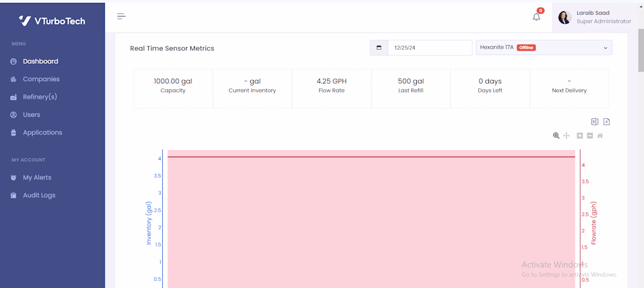The image size is (644, 288).
Task: Click the Super Administrator role text
Action: [x=604, y=21]
